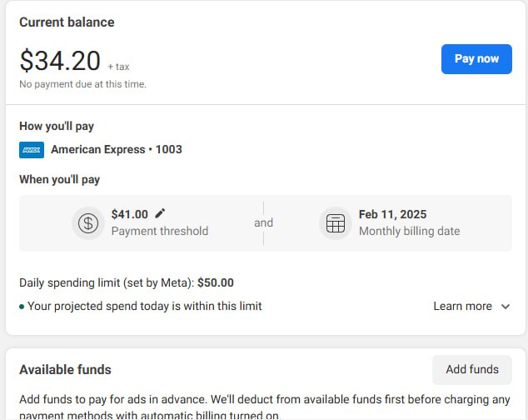The height and width of the screenshot is (420, 528).
Task: Click the dollar sign threshold icon
Action: 88,223
